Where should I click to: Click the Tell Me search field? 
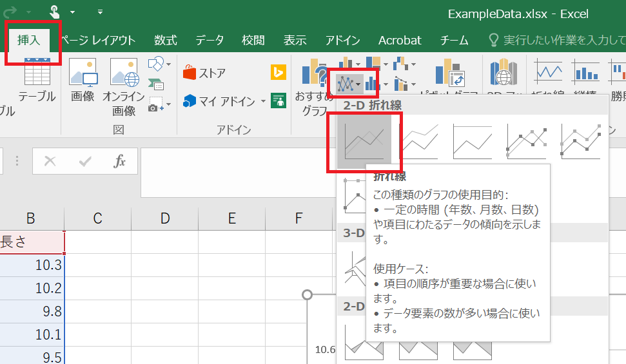click(x=557, y=40)
